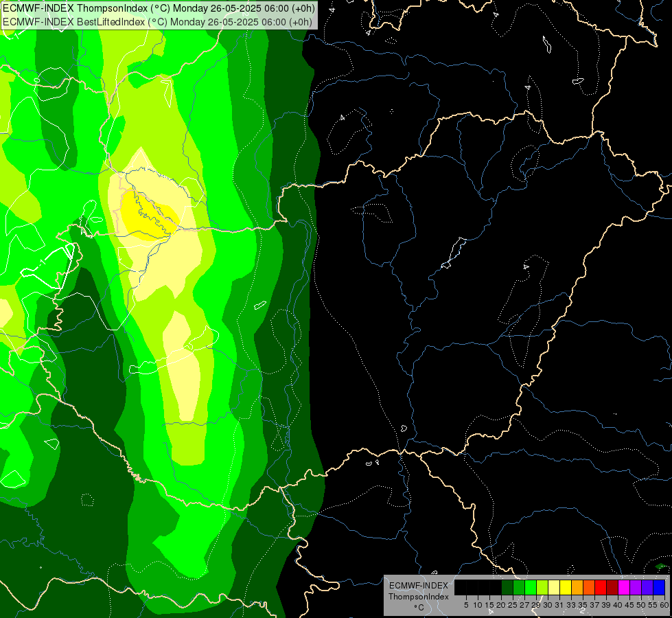Pick the blue 55–60 legend swatch
This screenshot has height=618, width=672.
point(659,587)
